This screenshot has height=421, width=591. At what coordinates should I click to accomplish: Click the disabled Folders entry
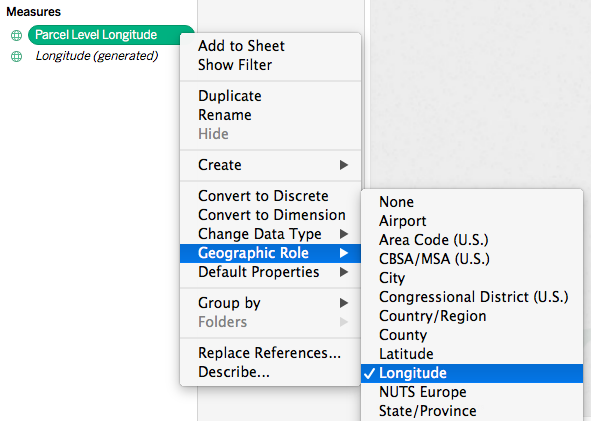click(270, 322)
